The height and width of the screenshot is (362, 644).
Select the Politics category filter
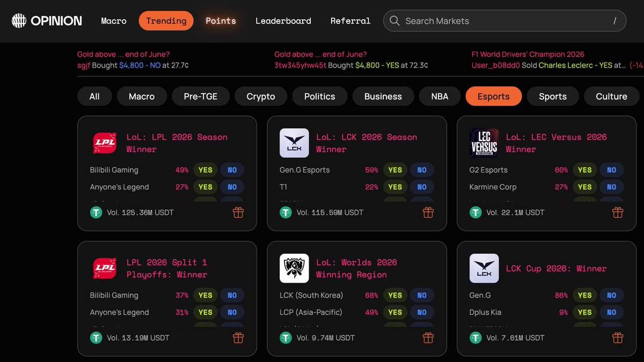[320, 97]
